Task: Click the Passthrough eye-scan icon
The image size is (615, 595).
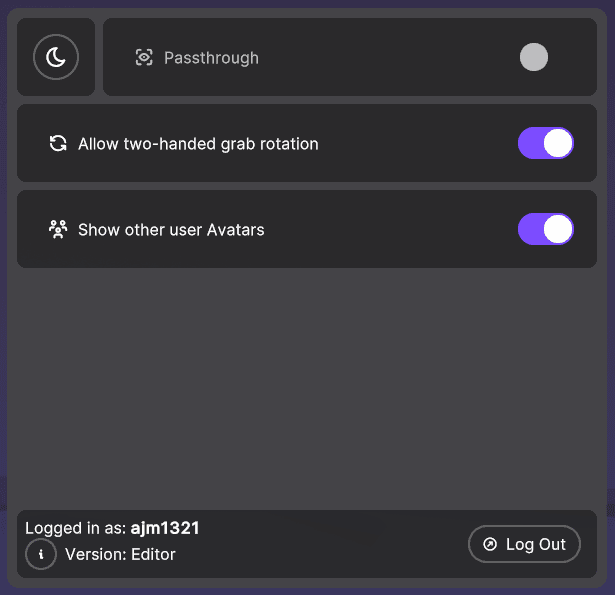Action: [144, 58]
